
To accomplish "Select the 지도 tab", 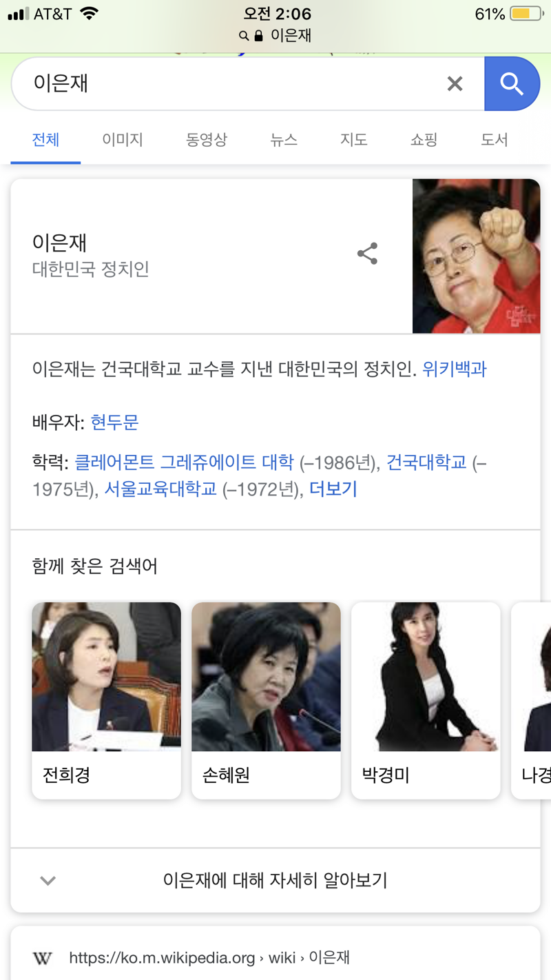I will [x=354, y=140].
